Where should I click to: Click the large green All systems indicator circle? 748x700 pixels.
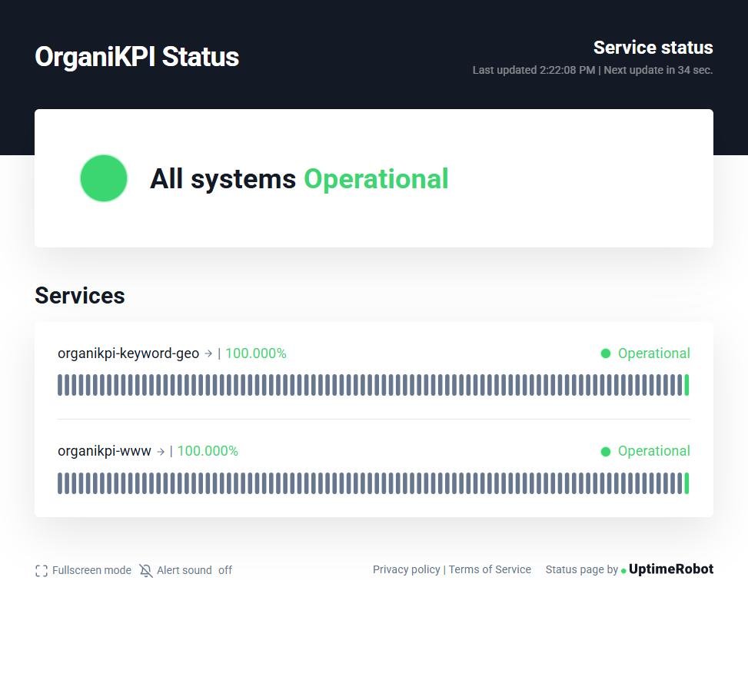point(104,178)
